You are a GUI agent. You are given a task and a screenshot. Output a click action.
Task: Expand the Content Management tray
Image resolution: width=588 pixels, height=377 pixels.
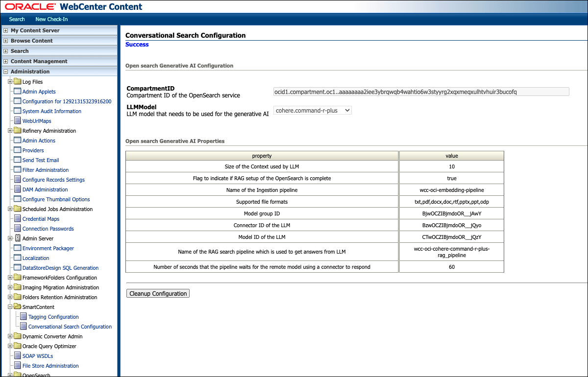pyautogui.click(x=5, y=61)
